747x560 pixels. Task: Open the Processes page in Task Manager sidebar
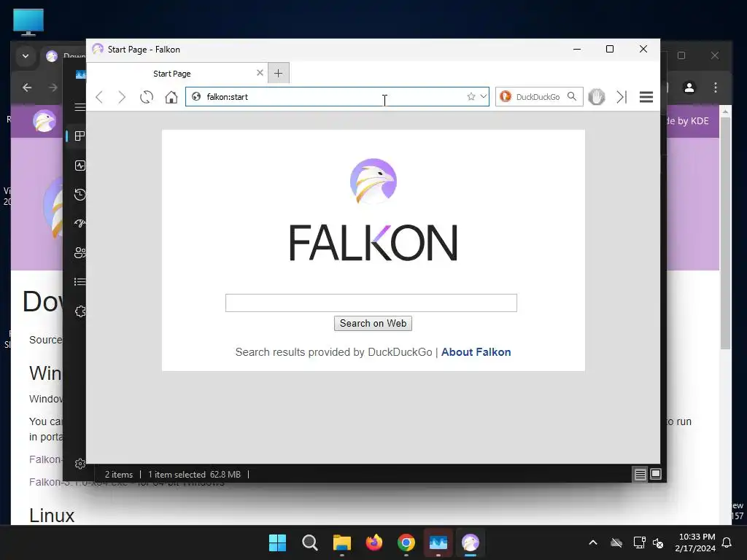pyautogui.click(x=80, y=136)
